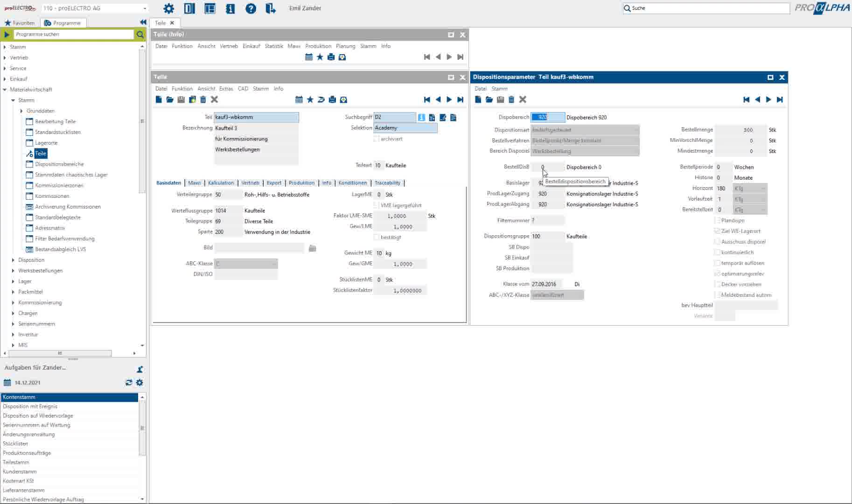Expand the Vertrieb tree node

point(5,58)
